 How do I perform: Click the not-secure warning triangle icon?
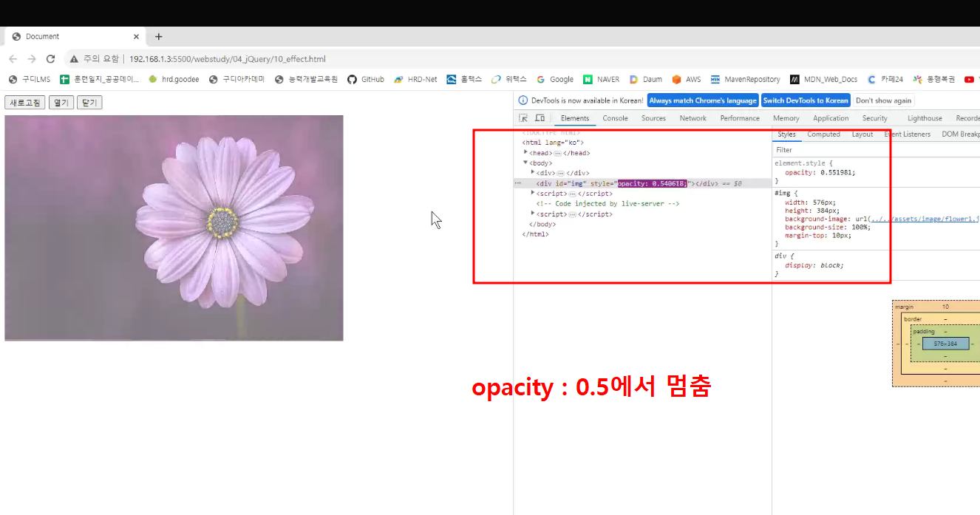[x=74, y=59]
